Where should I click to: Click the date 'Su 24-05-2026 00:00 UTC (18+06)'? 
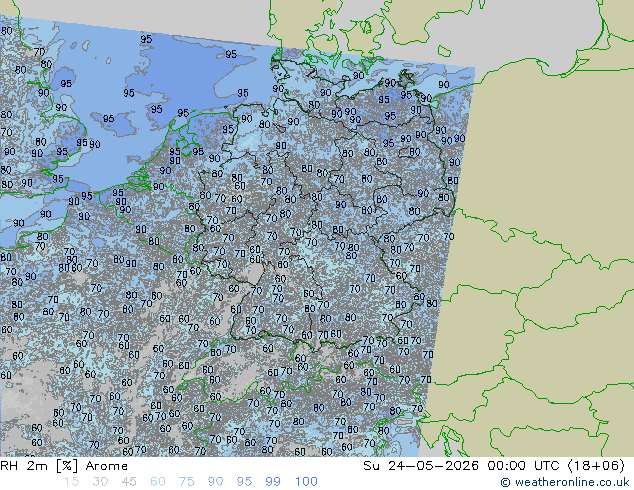(x=494, y=466)
